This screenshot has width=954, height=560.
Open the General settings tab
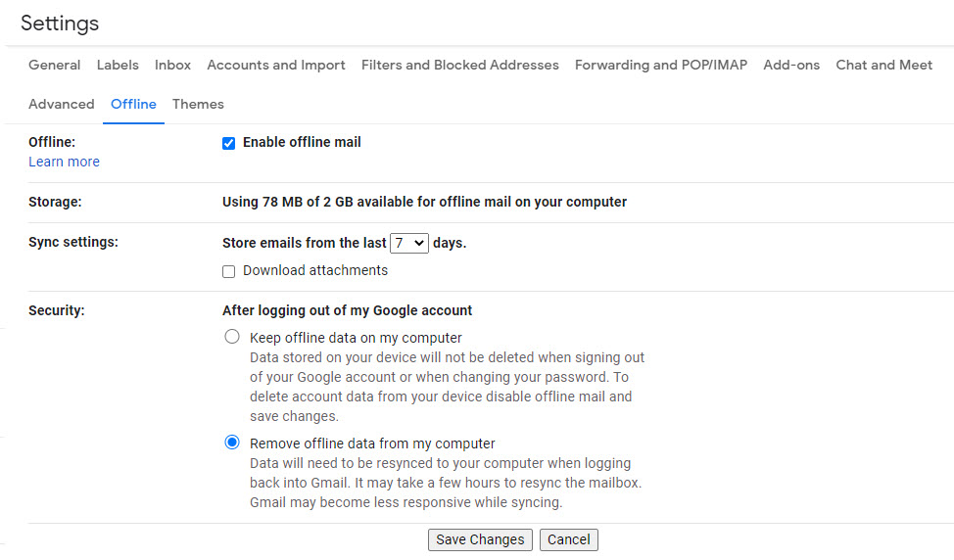click(x=54, y=65)
